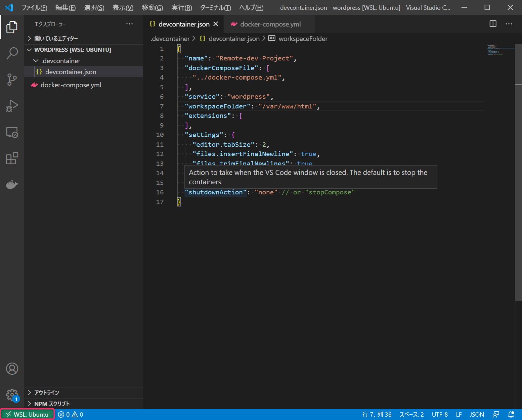Click the "stopCompose" comment text
This screenshot has width=522, height=420.
(x=330, y=192)
